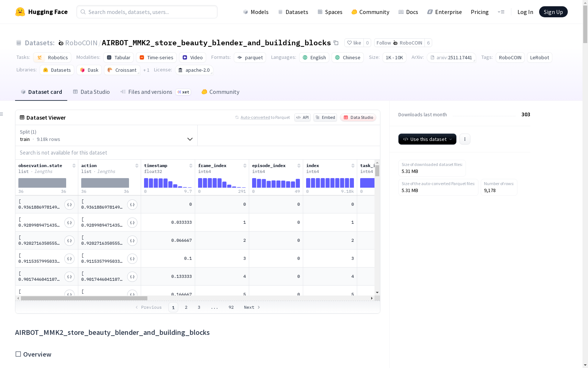Sort by frame_index column arrows
This screenshot has height=368, width=588.
click(x=245, y=166)
